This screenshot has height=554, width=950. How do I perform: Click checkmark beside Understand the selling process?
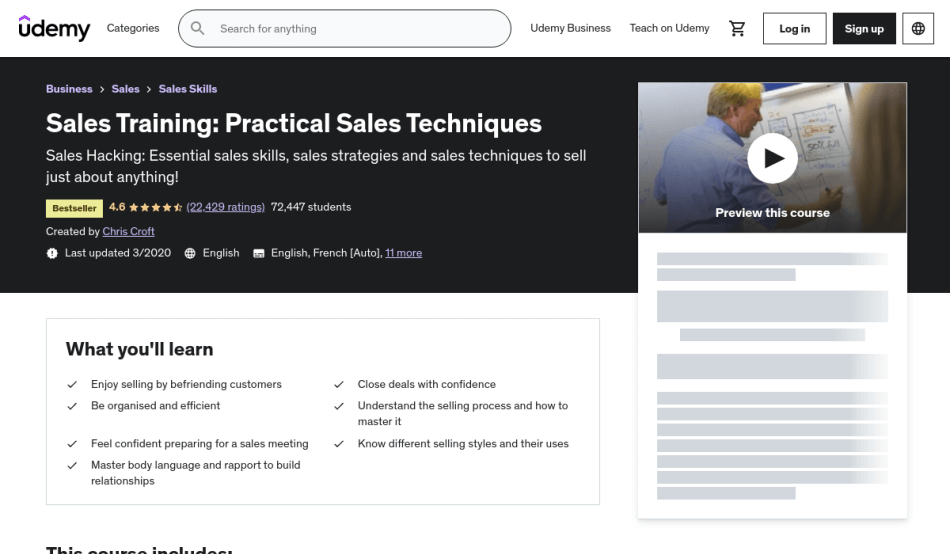click(x=339, y=406)
